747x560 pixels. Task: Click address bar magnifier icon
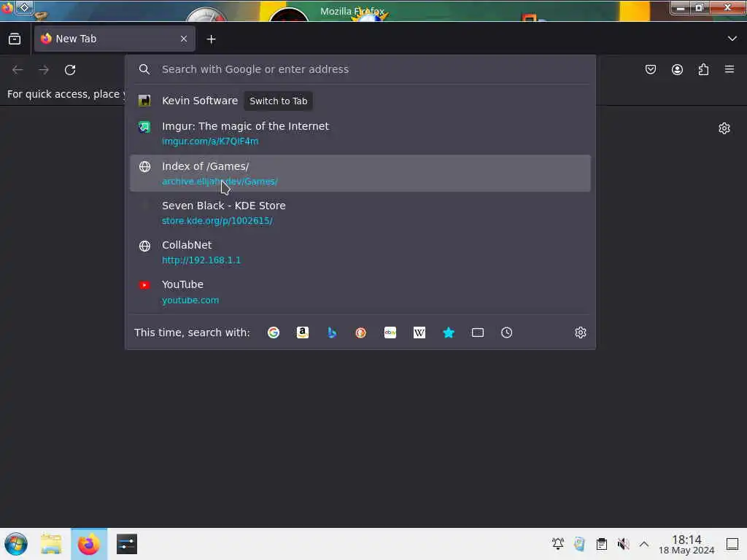pos(144,69)
